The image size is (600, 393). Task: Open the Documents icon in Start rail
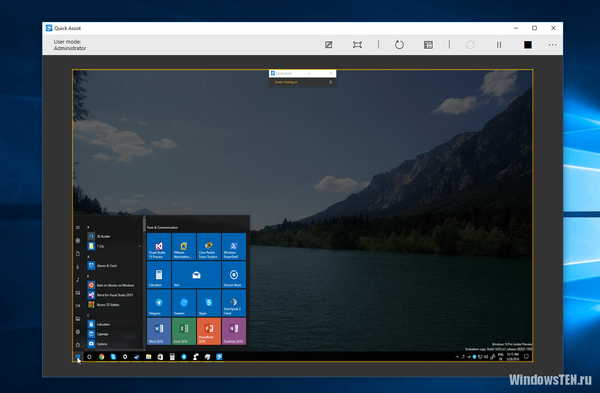pyautogui.click(x=78, y=253)
